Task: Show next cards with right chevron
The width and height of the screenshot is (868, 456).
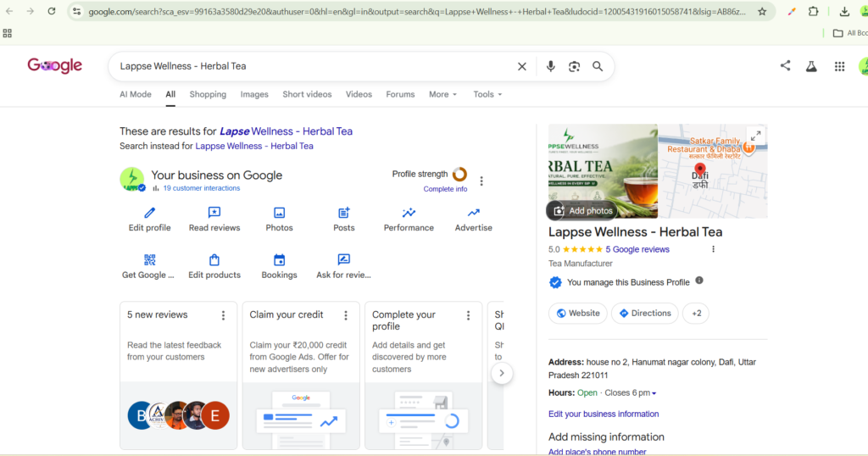Action: click(502, 373)
